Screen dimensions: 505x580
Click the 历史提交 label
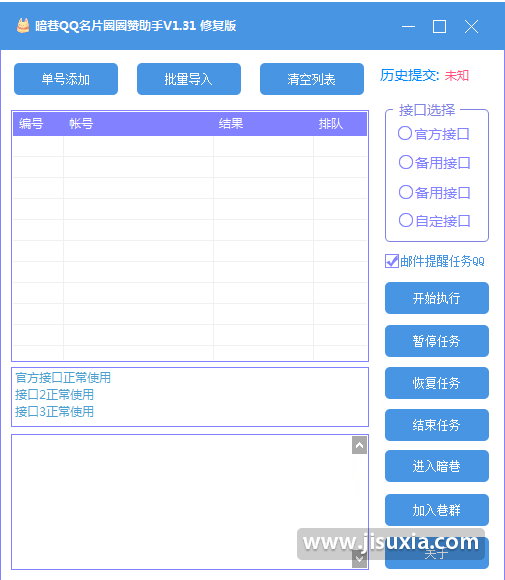410,75
